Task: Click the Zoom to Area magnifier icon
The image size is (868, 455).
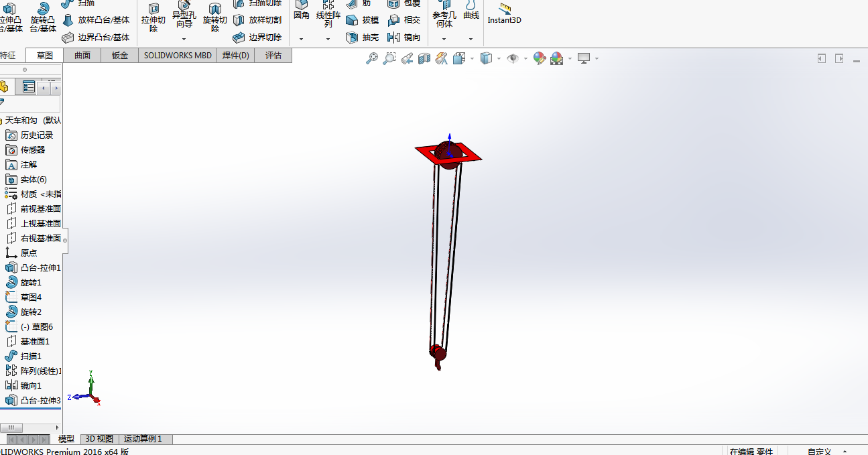Action: 389,59
